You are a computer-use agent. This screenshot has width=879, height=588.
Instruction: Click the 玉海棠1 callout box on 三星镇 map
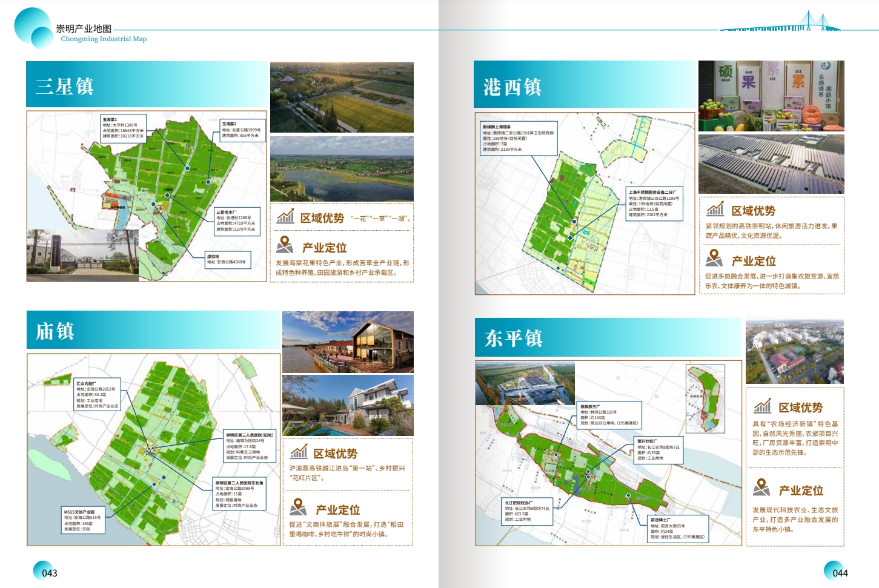click(124, 128)
